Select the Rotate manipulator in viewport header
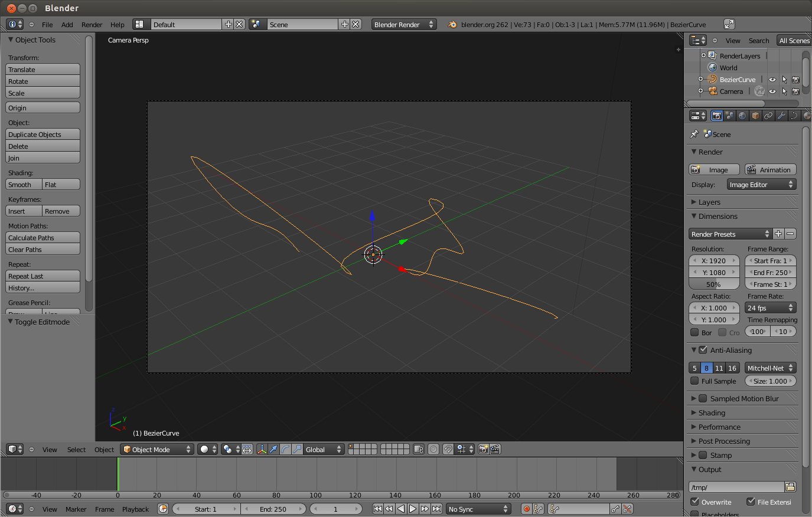This screenshot has width=812, height=517. coord(284,449)
